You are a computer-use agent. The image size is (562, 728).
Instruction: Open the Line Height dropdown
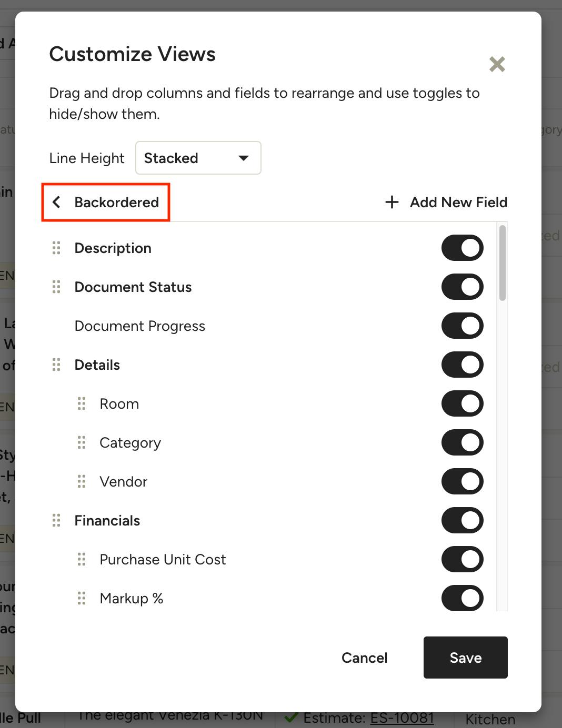coord(198,158)
